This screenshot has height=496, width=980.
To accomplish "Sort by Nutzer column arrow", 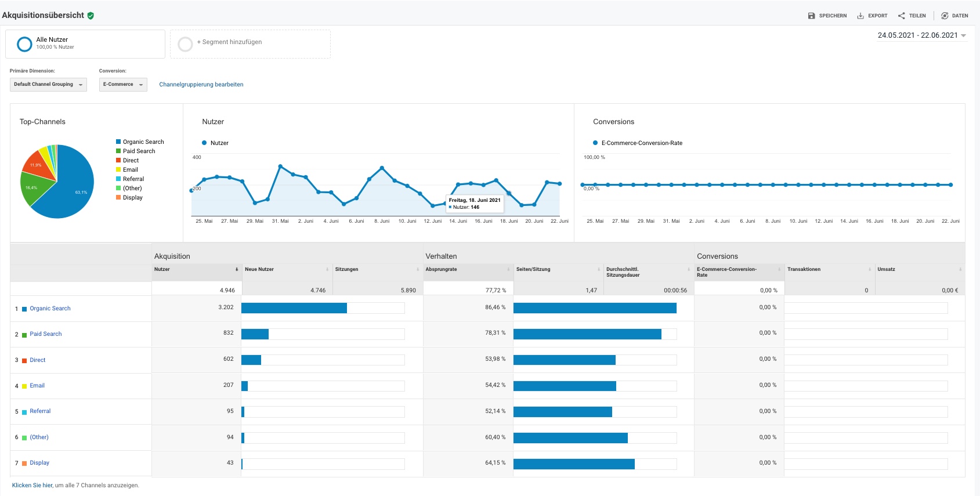I will 237,269.
